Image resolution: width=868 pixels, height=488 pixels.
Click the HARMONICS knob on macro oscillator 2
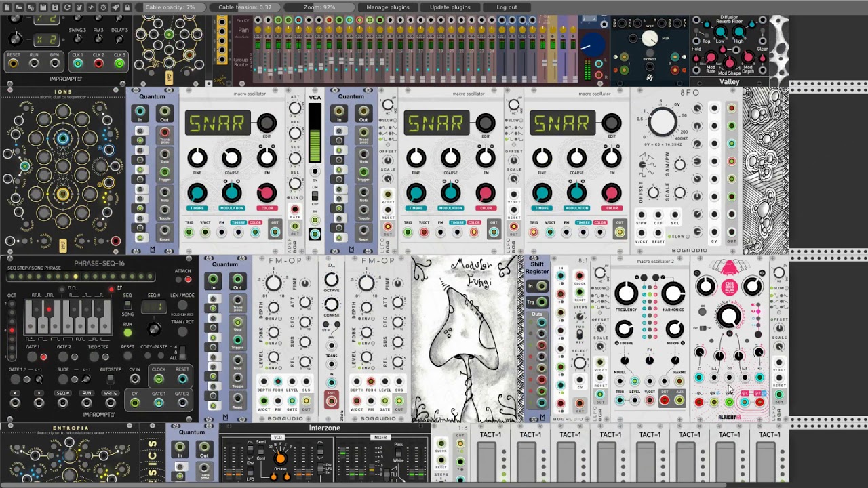[x=673, y=293]
